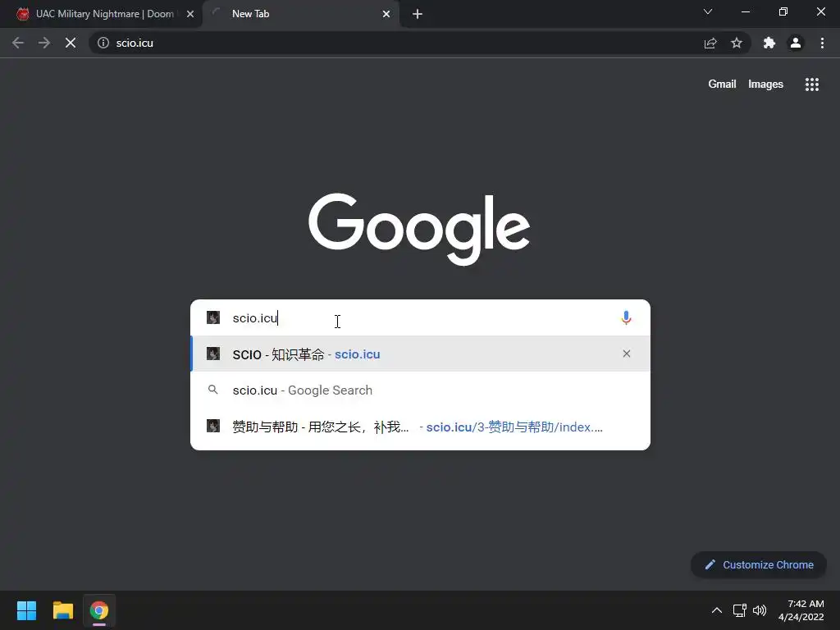Go back using the back arrow
The width and height of the screenshot is (840, 630).
point(18,43)
